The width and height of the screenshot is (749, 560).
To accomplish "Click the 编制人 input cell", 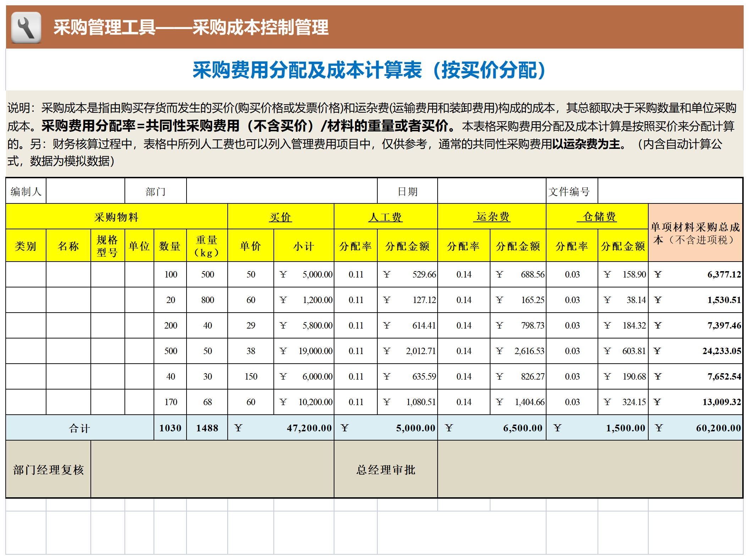I will point(85,191).
